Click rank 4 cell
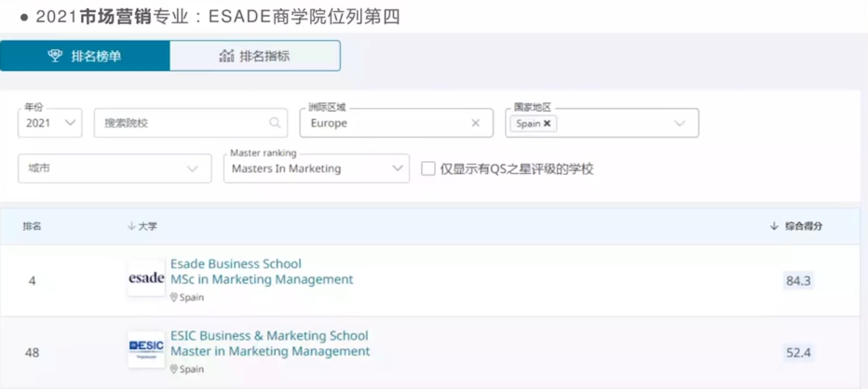This screenshot has width=868, height=389. (x=32, y=281)
